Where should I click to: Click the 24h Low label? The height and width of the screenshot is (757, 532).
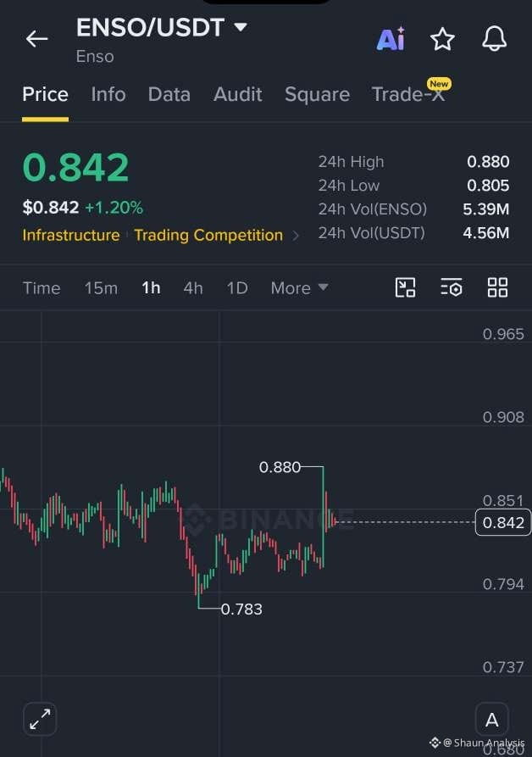click(x=349, y=186)
